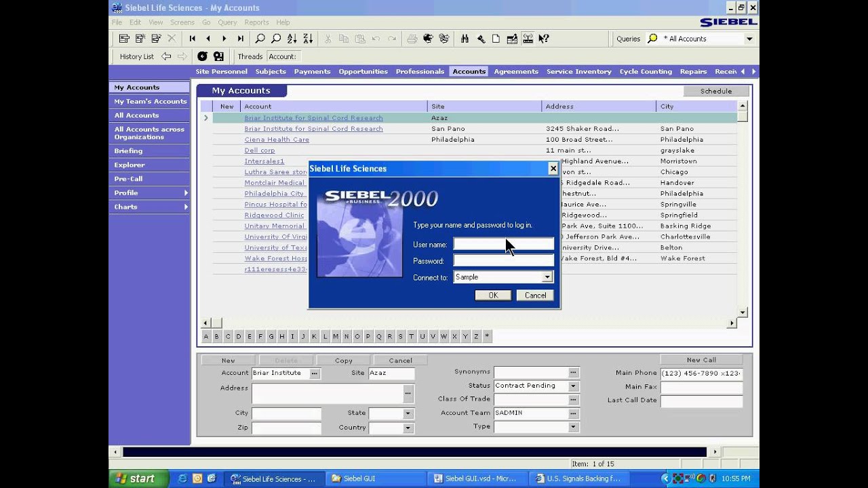Screen dimensions: 868x488
Task: Click the Copy button in form
Action: pyautogui.click(x=344, y=361)
